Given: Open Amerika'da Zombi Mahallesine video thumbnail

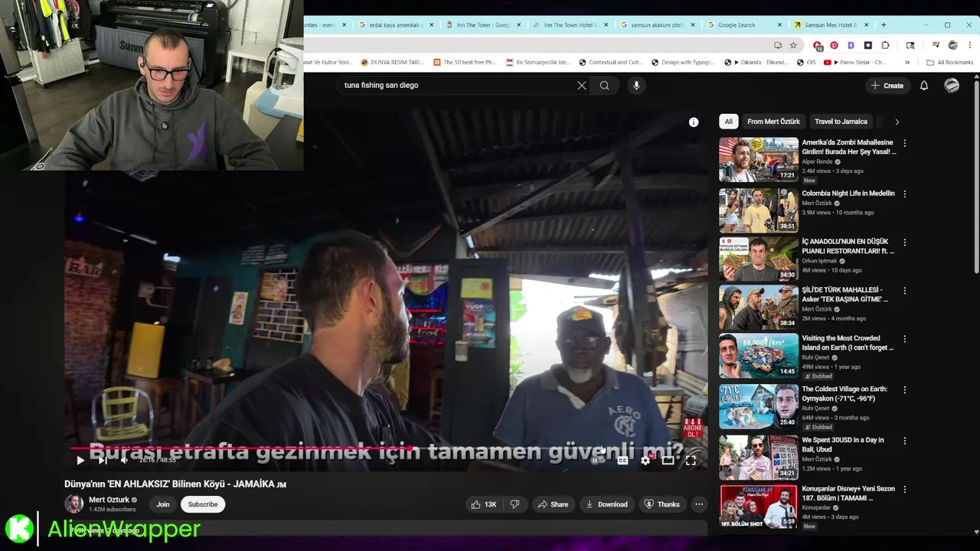Looking at the screenshot, I should (x=759, y=159).
